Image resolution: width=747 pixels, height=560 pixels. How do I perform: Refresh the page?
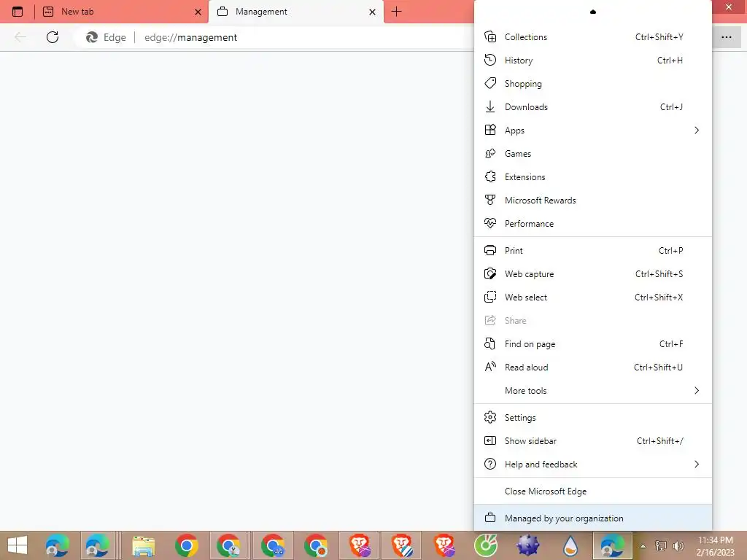53,37
